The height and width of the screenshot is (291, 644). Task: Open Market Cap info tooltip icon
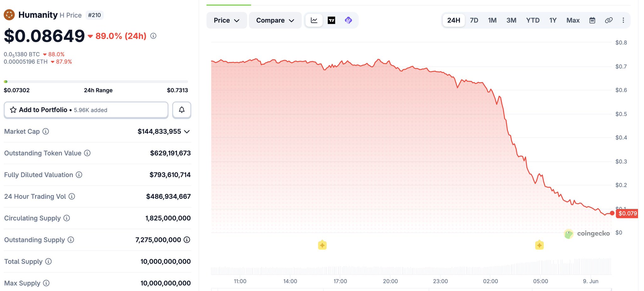46,132
